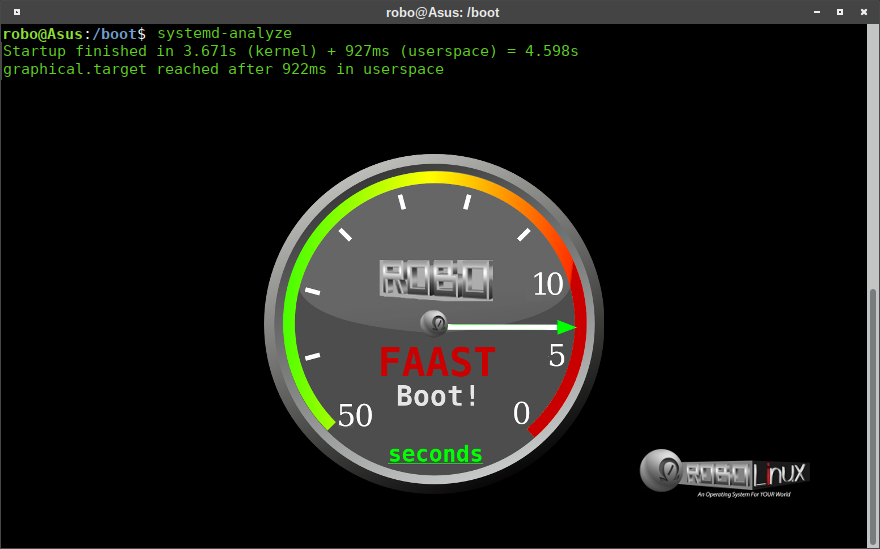Click the "robo@Asus: /boot" window title
880x549 pixels.
(x=440, y=12)
